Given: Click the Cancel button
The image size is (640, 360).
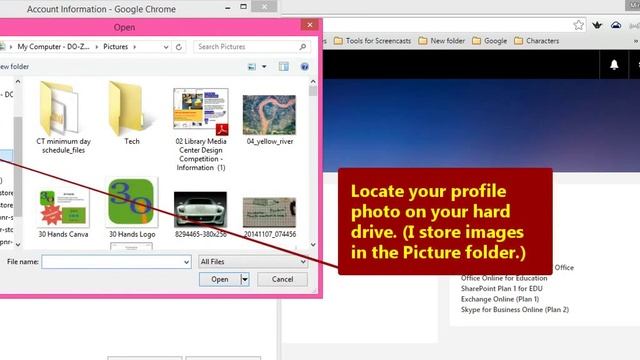Looking at the screenshot, I should tap(282, 280).
